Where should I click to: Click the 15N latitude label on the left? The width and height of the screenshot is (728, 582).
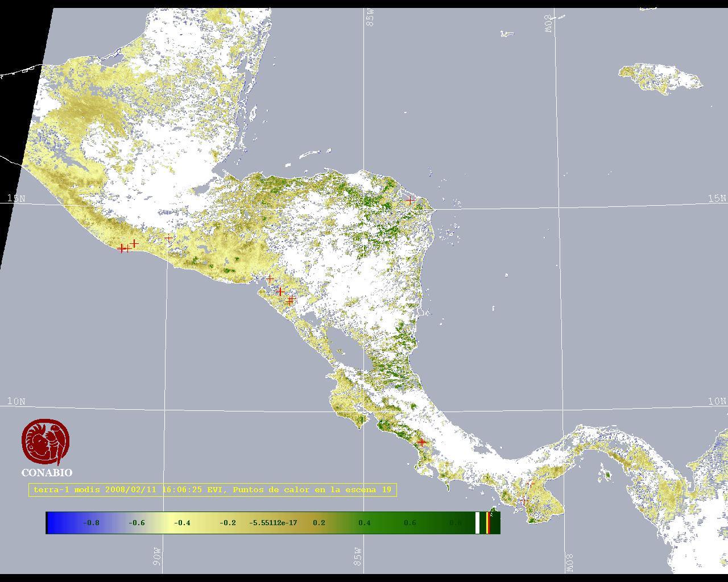click(16, 198)
